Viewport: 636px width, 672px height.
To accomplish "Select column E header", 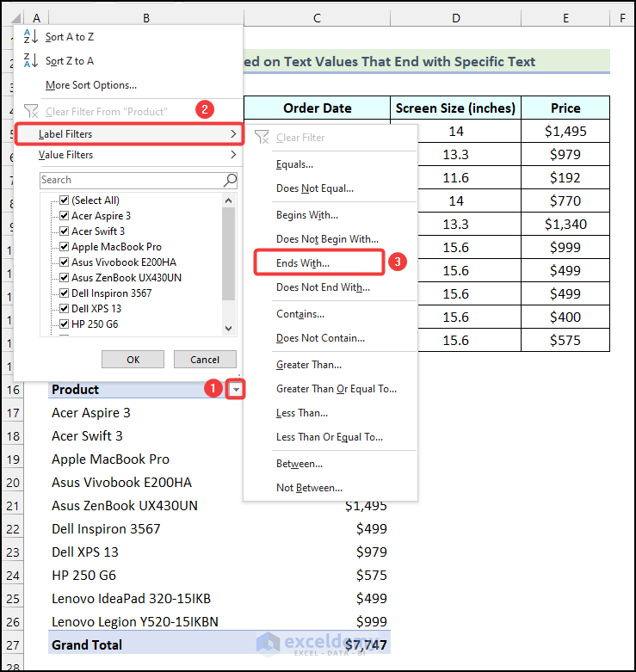I will coord(565,18).
